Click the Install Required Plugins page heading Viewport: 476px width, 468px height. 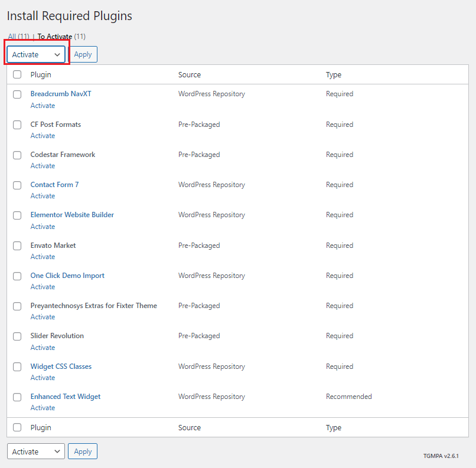click(70, 16)
